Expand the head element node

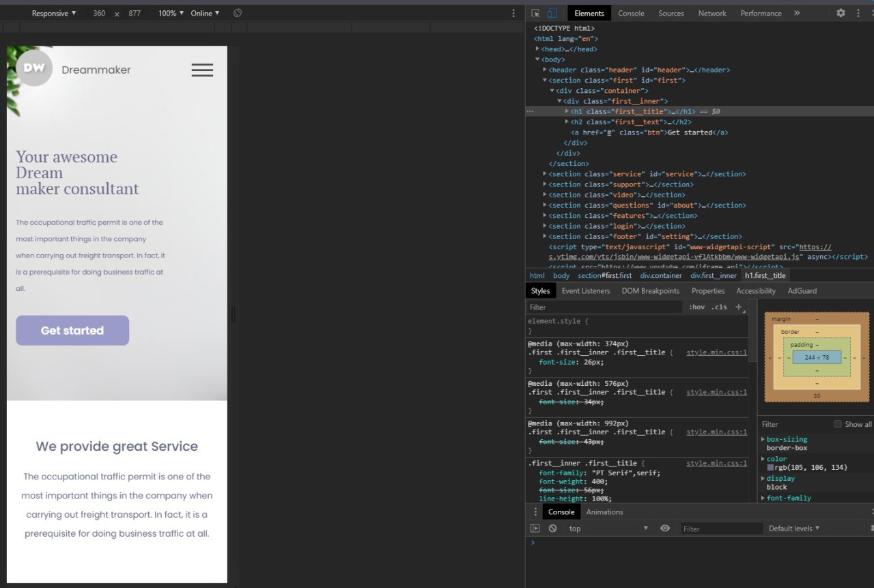pos(538,49)
